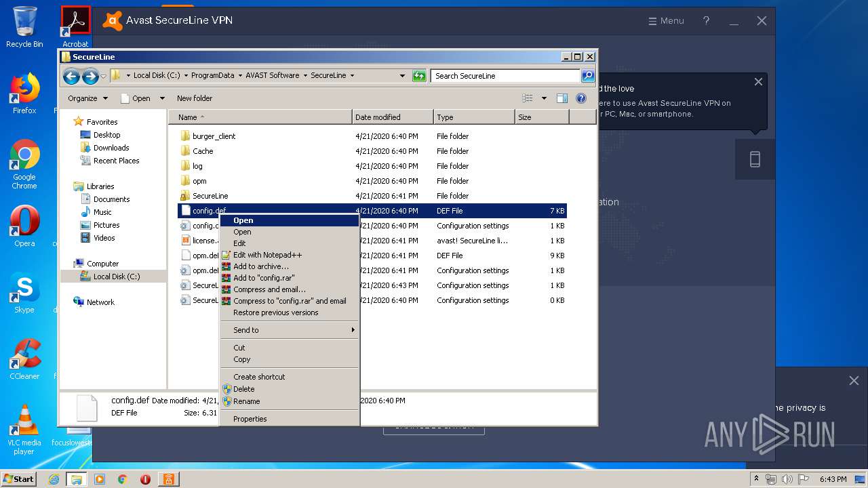Open Recent Places in Favorites
868x488 pixels.
coord(110,161)
